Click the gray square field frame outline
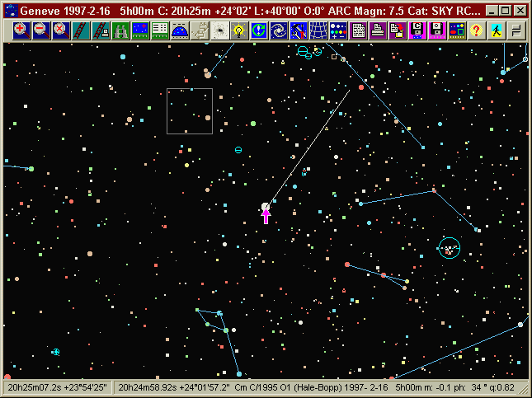The image size is (532, 398). coord(190,111)
